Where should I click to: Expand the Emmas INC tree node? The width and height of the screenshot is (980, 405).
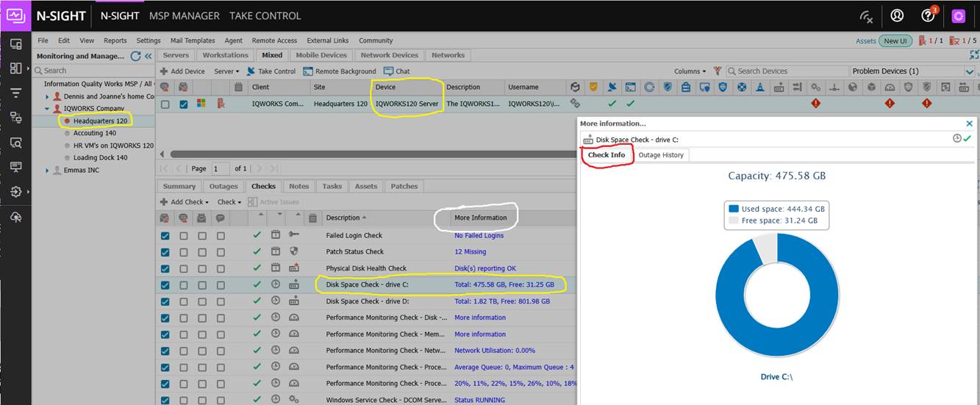[x=48, y=171]
